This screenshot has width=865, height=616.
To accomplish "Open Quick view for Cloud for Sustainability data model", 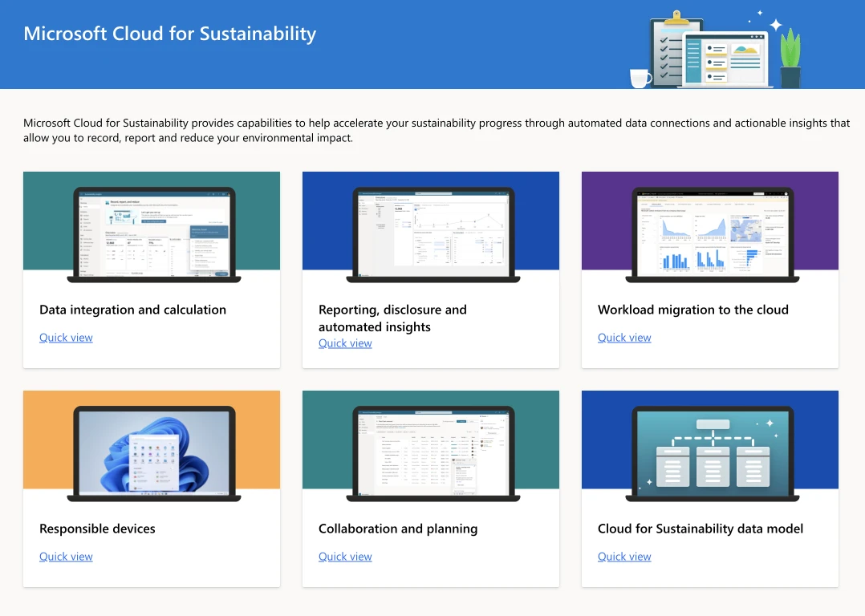I will pos(624,556).
